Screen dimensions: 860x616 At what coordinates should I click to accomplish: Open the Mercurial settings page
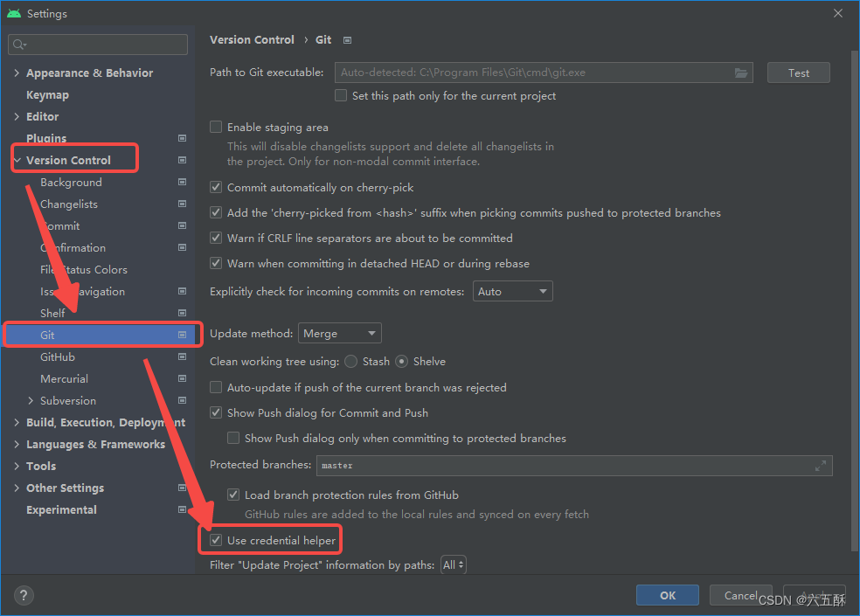click(64, 378)
